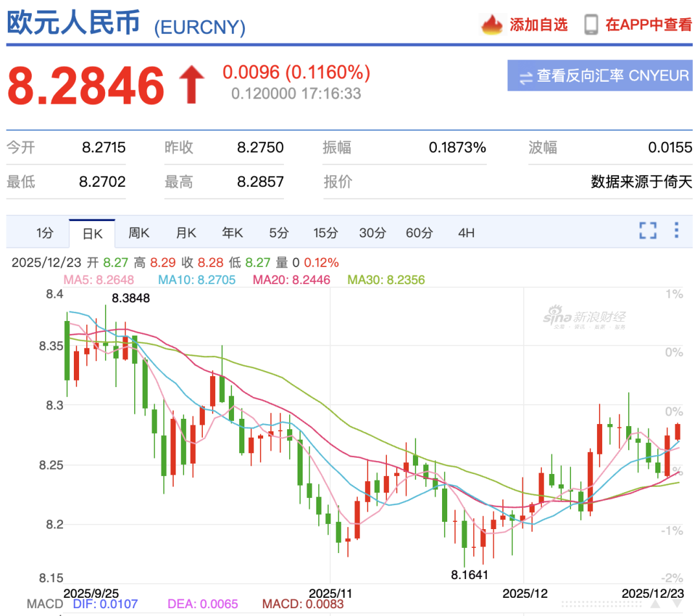This screenshot has width=700, height=616.
Task: Click the 最高 value 8.2857
Action: tap(261, 182)
